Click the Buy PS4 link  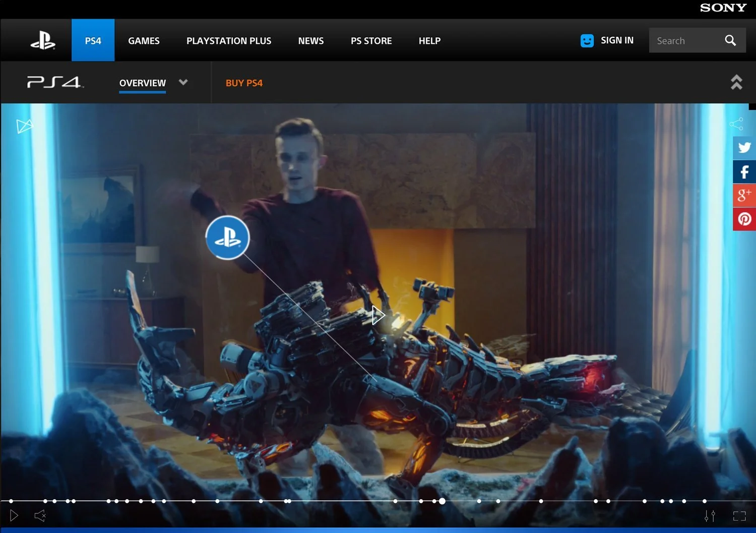pos(244,83)
